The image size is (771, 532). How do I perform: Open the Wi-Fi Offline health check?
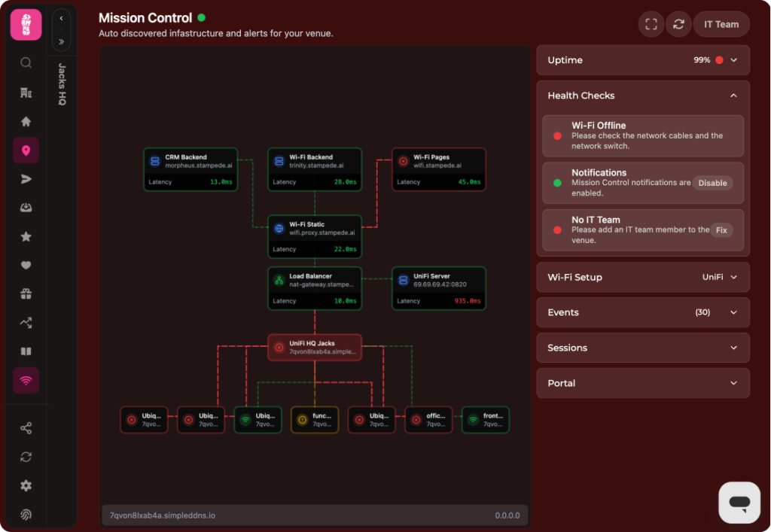point(643,135)
